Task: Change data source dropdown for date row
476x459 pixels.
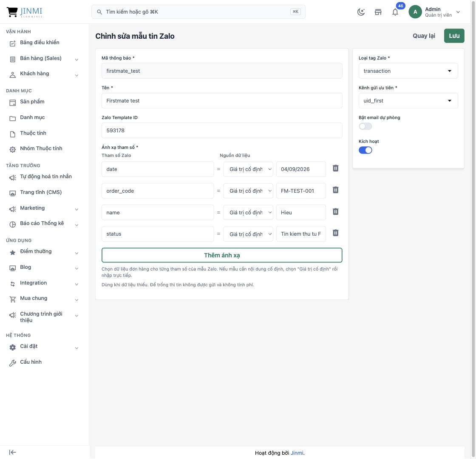Action: (248, 169)
